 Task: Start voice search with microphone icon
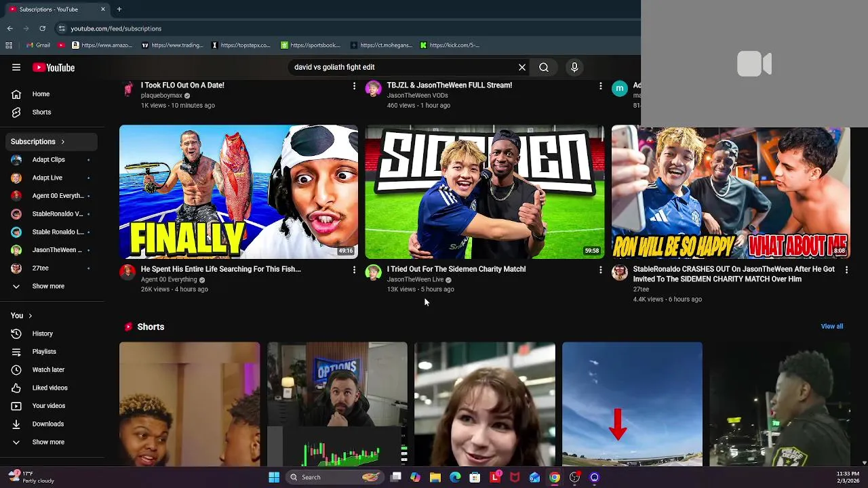[x=574, y=67]
